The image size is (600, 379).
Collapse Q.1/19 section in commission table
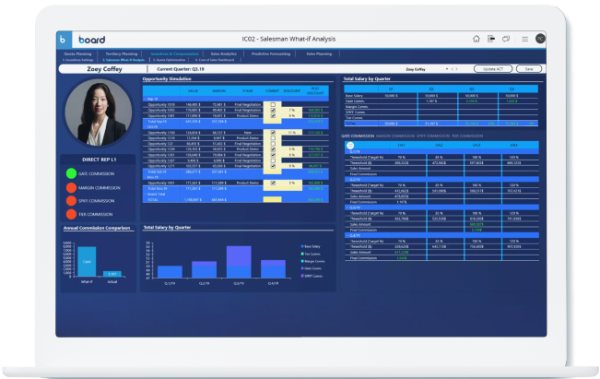[x=347, y=152]
